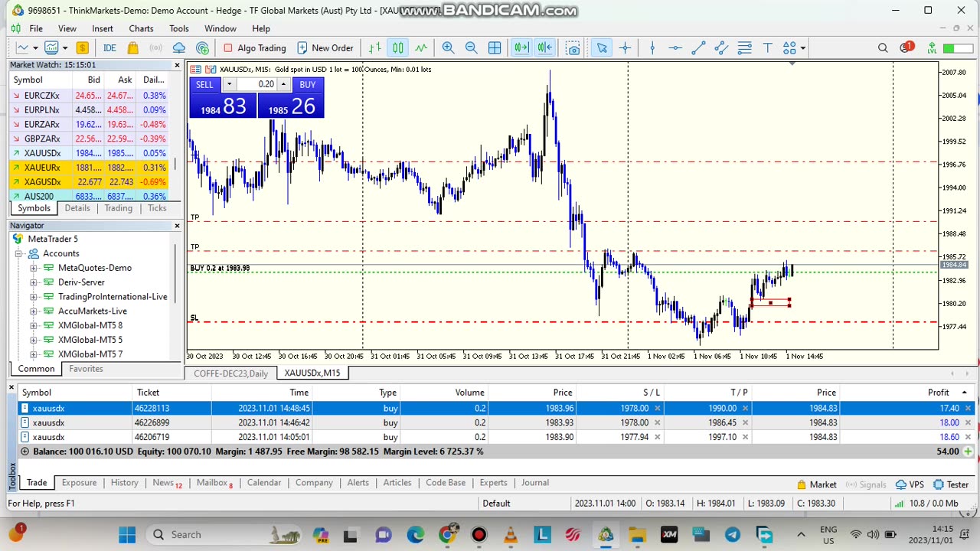Screen dimensions: 980x551
Task: Open the File menu
Action: (36, 28)
